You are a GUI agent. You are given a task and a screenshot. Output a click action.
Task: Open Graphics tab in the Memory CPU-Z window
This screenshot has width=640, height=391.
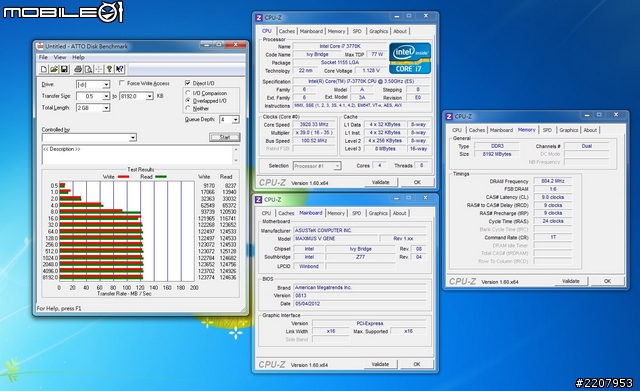tap(569, 130)
